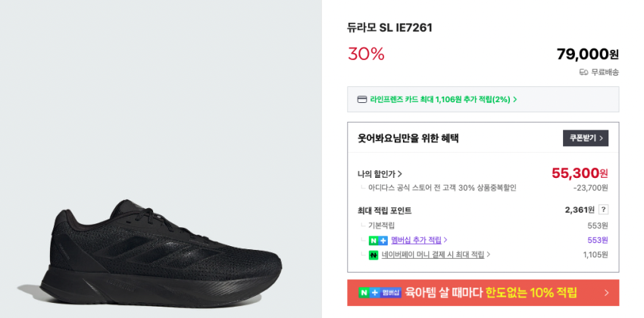Screen dimensions: 644x318
Task: Expand the 나의 할인가 details
Action: [x=399, y=173]
